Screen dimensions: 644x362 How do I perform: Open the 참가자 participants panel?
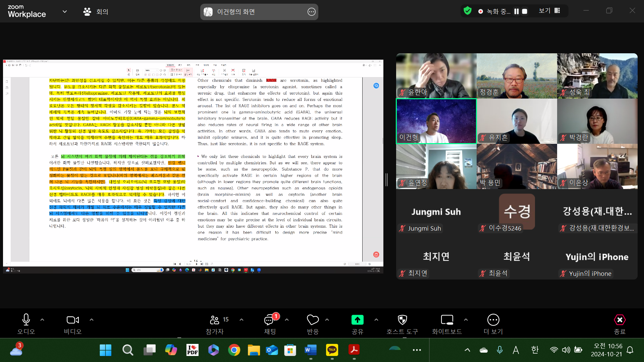(215, 324)
